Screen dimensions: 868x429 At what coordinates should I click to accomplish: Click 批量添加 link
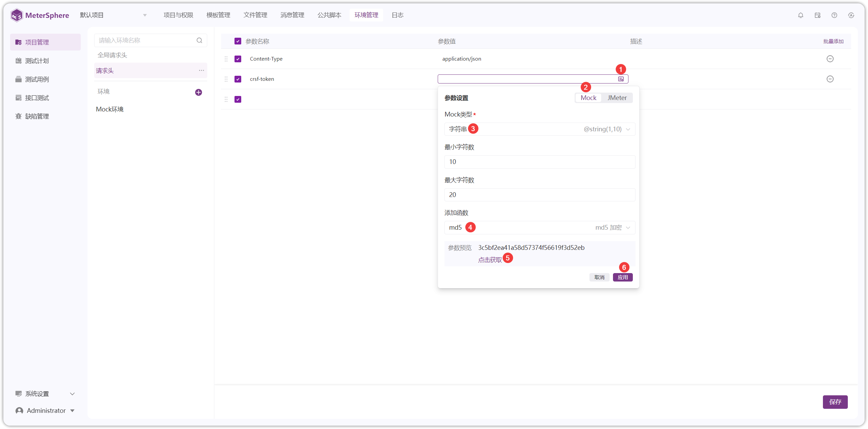coord(834,41)
